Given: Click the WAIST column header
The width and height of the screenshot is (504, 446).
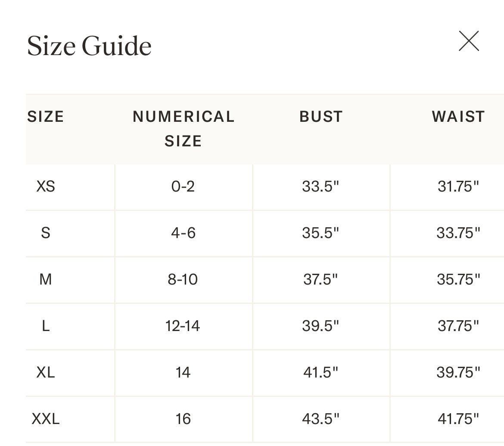Looking at the screenshot, I should click(458, 116).
